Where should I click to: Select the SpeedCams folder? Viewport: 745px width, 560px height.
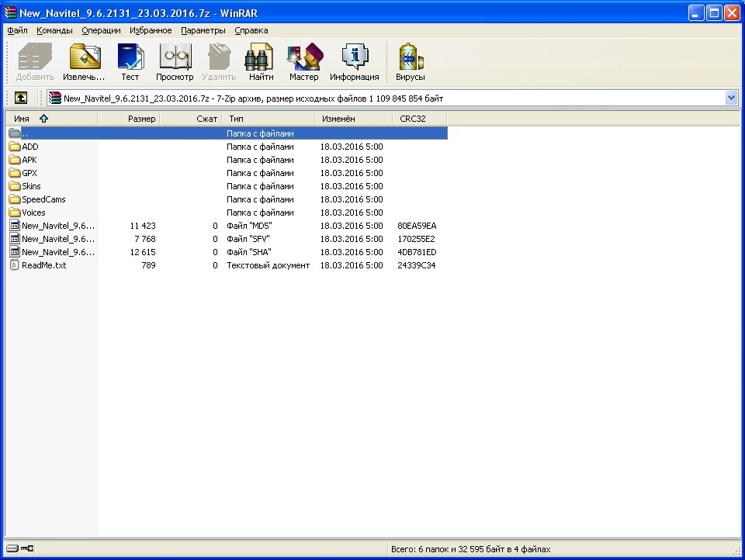tap(43, 199)
